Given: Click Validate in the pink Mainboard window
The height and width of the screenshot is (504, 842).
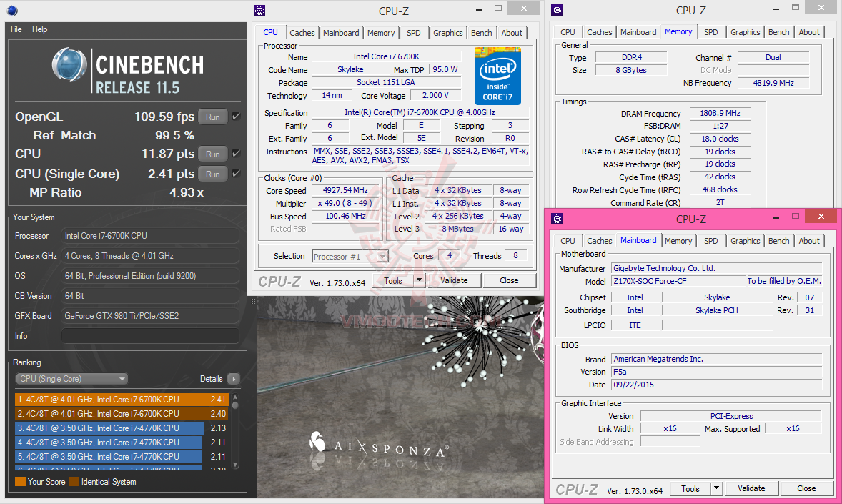Looking at the screenshot, I should click(x=751, y=488).
